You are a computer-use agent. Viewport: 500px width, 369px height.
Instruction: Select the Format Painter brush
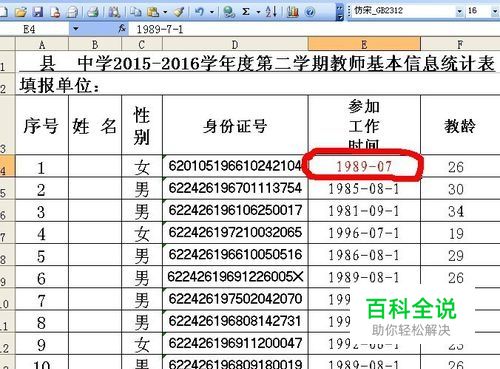coord(179,12)
